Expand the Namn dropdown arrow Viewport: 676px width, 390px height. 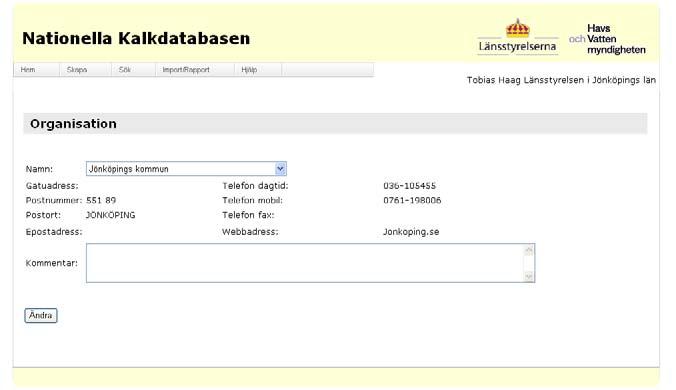(280, 168)
